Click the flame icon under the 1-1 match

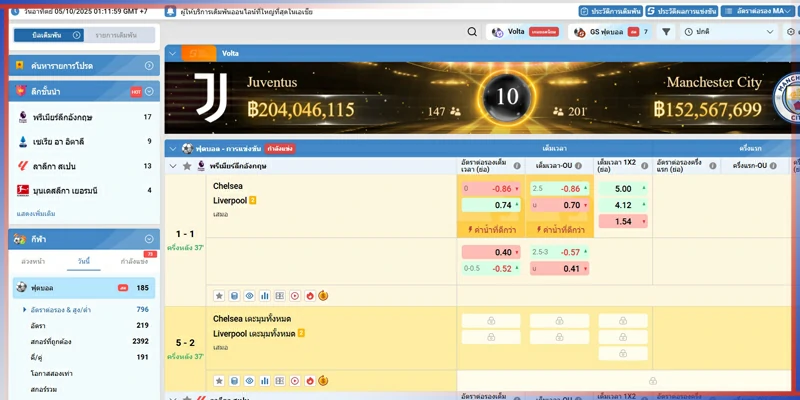tap(309, 296)
